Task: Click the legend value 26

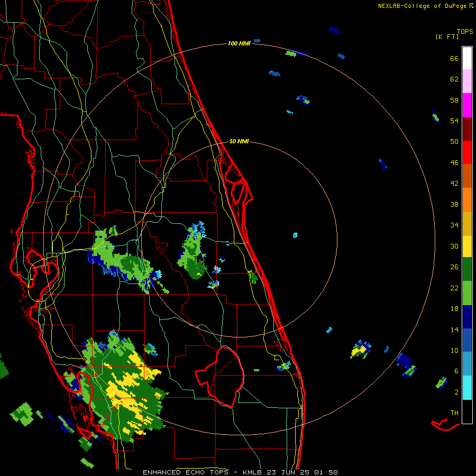Action: pos(454,267)
